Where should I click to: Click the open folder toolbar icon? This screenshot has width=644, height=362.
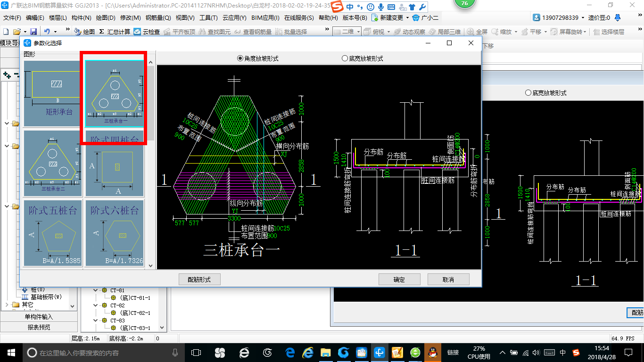17,32
